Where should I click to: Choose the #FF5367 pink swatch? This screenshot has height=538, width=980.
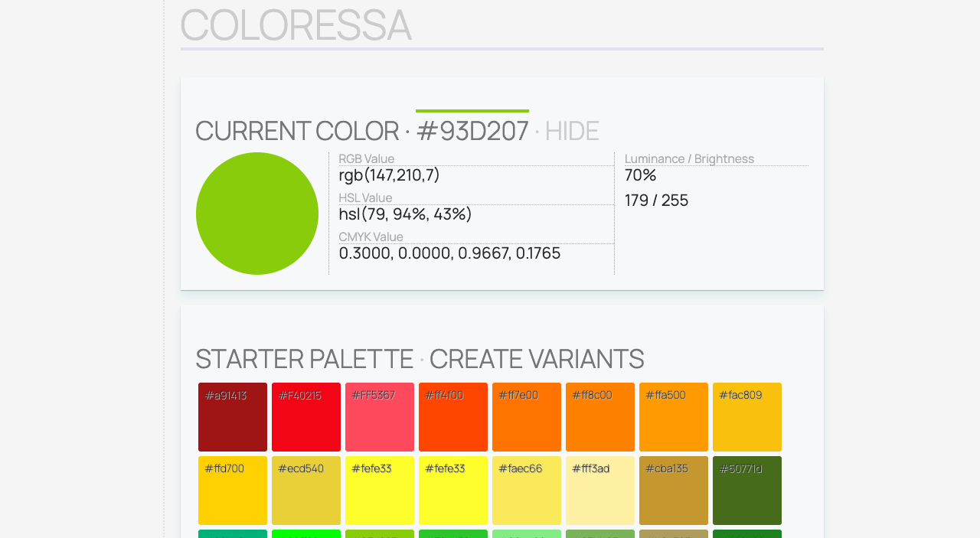(x=380, y=417)
